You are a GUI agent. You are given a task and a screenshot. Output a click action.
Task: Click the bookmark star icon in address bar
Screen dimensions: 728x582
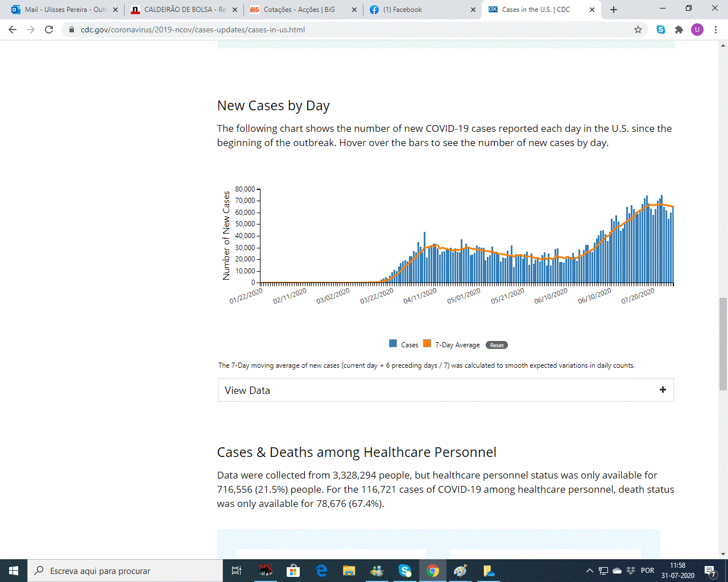[x=638, y=30]
